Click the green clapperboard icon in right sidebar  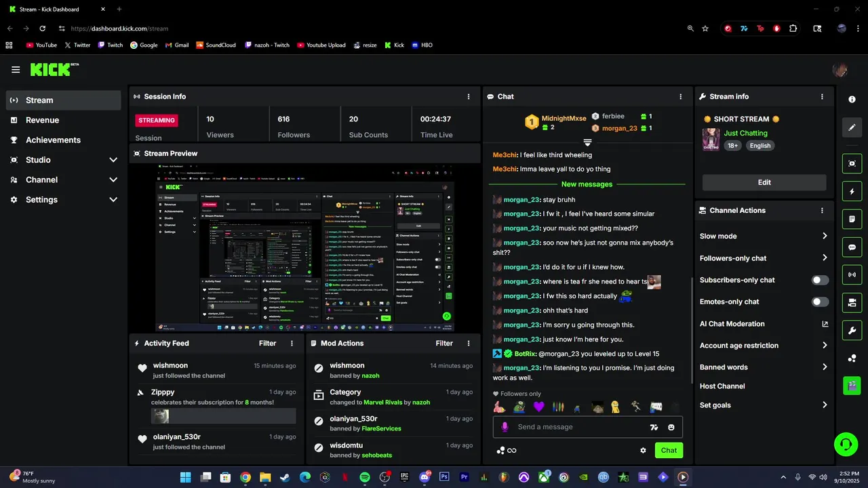tap(852, 385)
